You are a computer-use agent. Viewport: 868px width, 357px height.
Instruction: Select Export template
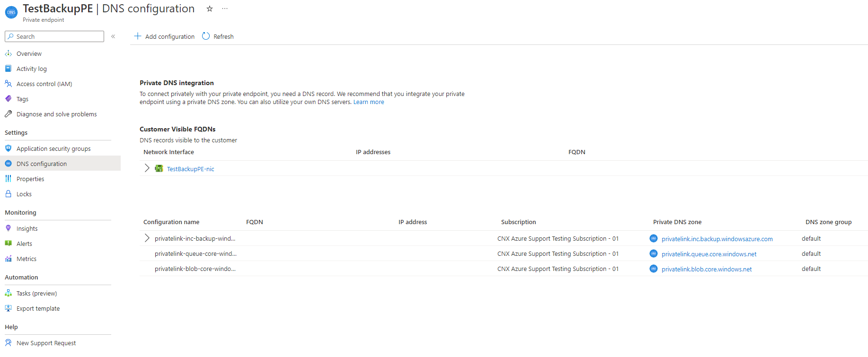(38, 309)
